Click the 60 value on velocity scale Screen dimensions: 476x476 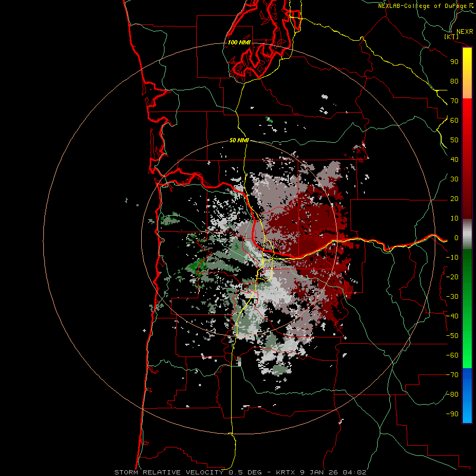tap(454, 121)
